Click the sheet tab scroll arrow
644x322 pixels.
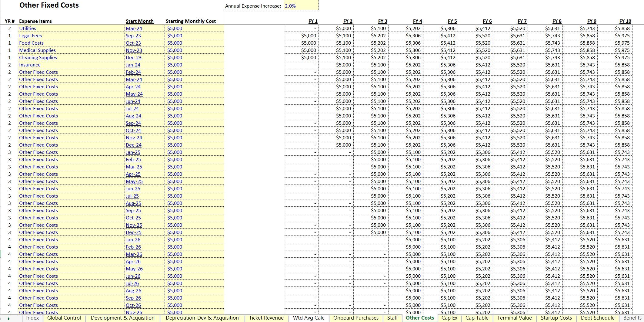coord(9,318)
